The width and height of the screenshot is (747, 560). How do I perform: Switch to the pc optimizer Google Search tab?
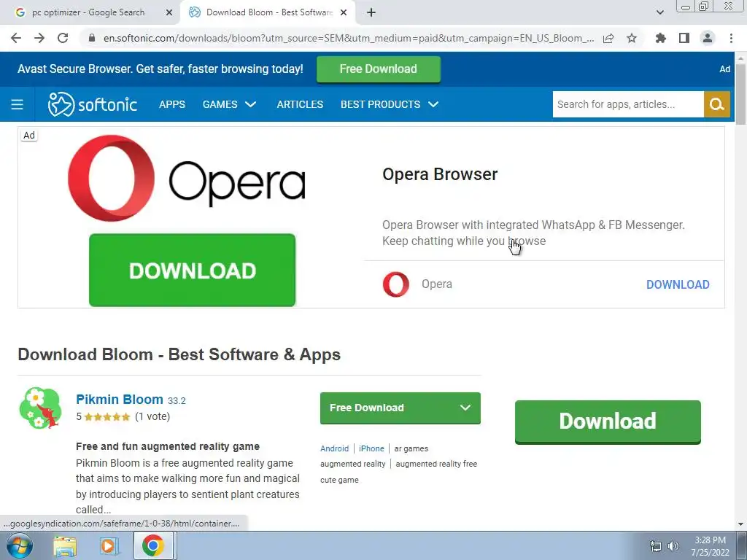[88, 12]
